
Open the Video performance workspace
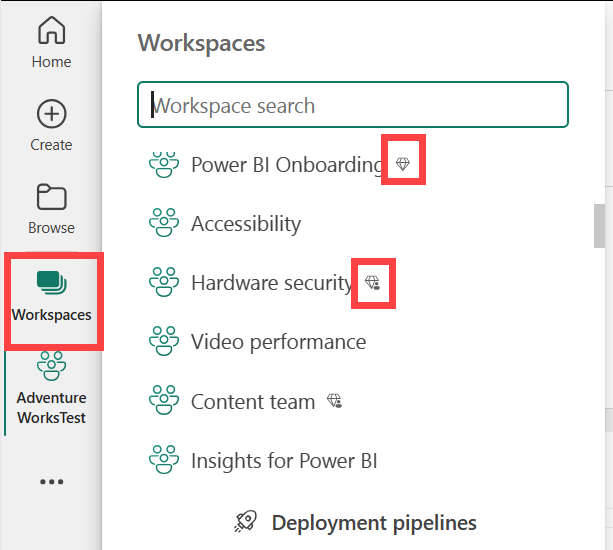point(278,342)
